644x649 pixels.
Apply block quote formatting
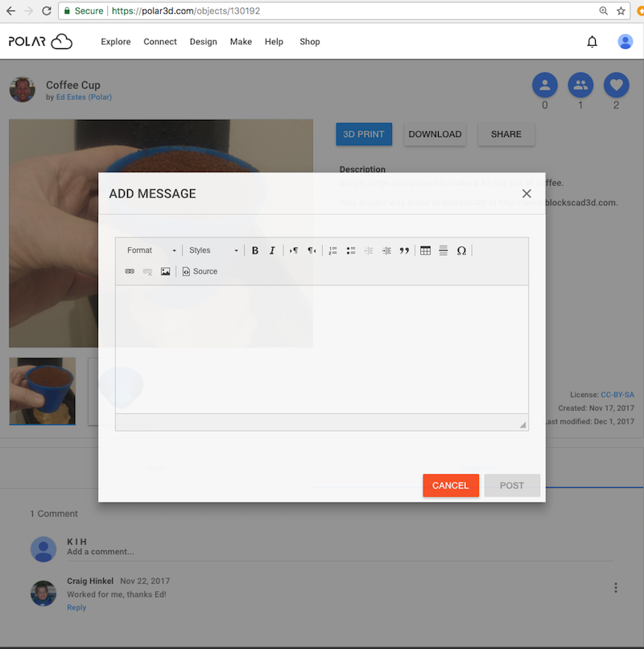coord(404,250)
